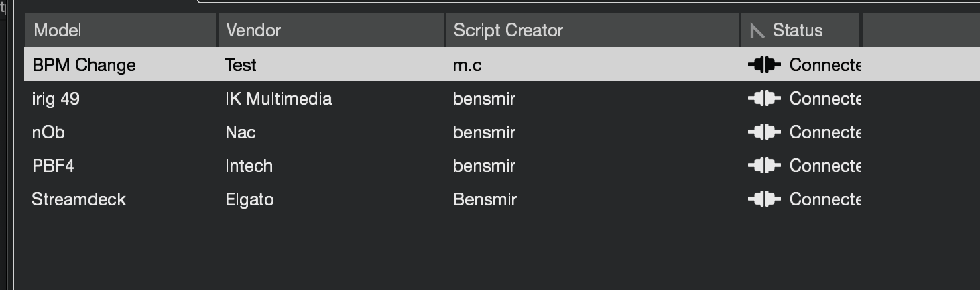980x290 pixels.
Task: Select the BPM Change script row
Action: 84,65
